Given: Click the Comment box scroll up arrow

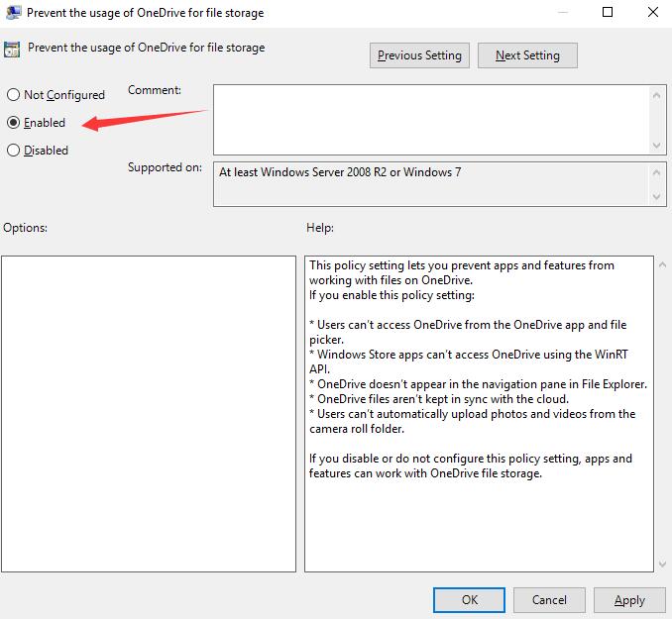Looking at the screenshot, I should tap(656, 95).
